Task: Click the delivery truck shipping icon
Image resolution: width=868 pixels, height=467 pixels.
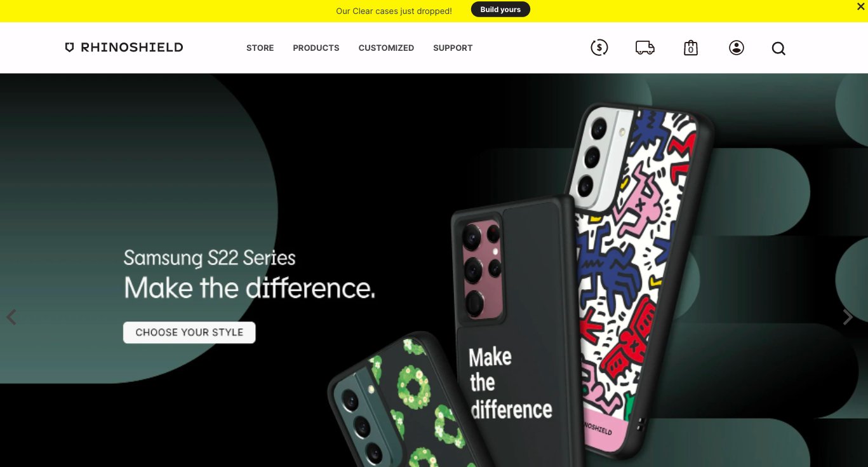Action: [644, 48]
